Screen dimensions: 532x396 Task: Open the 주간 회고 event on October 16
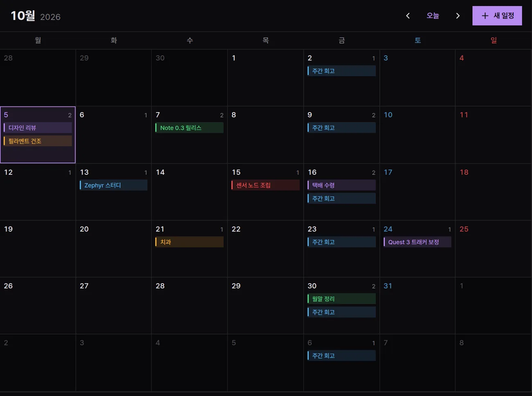coord(341,198)
